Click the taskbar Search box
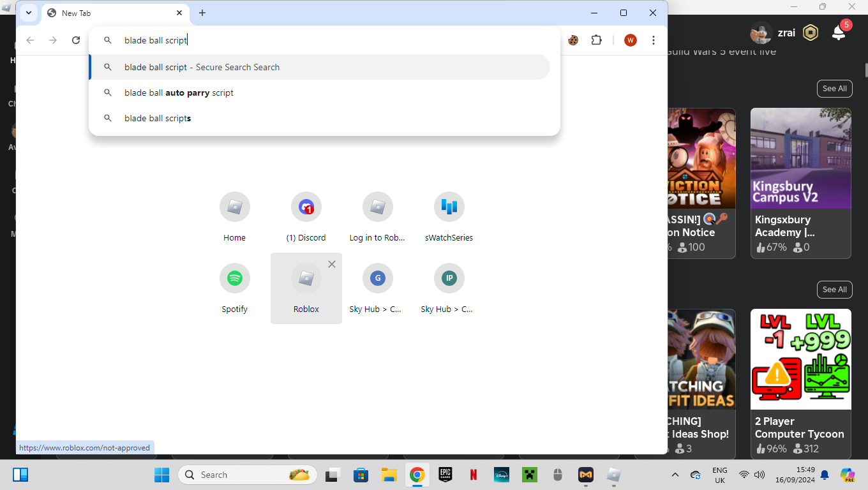Viewport: 868px width, 490px height. (248, 475)
